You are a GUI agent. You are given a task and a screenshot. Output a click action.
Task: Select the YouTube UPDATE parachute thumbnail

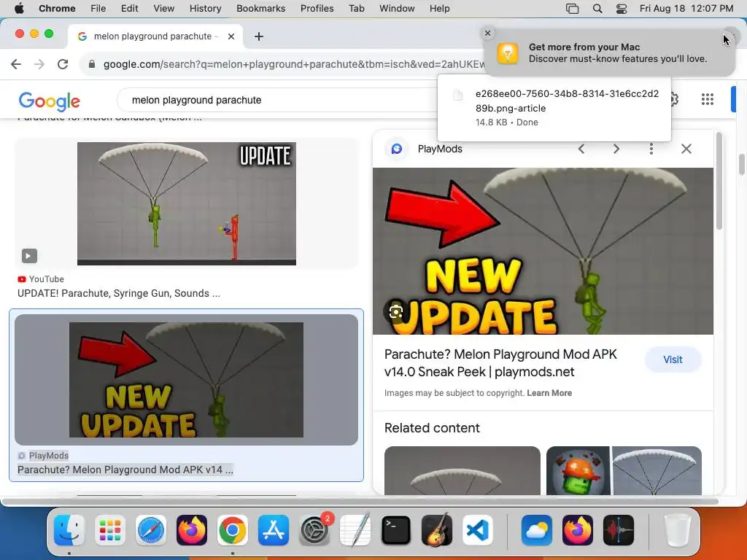coord(187,203)
